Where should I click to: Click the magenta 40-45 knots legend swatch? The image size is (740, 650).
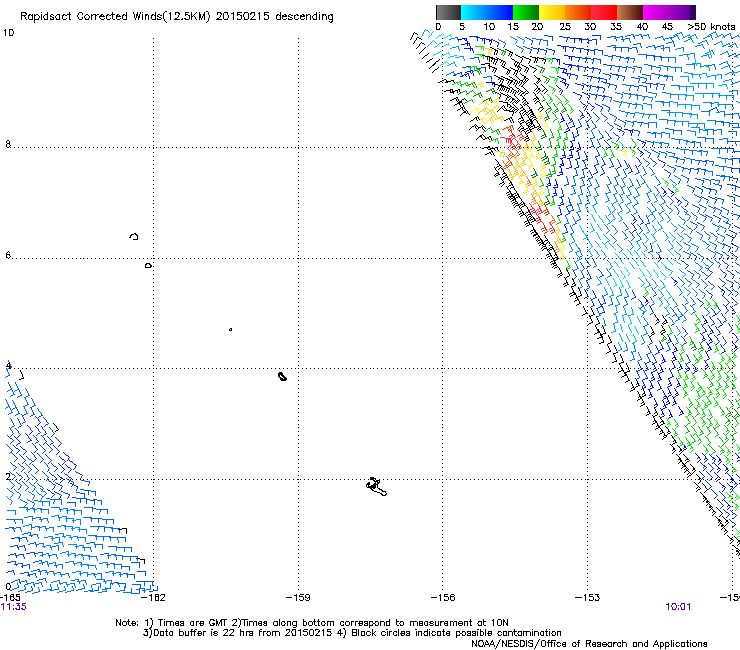pyautogui.click(x=656, y=12)
